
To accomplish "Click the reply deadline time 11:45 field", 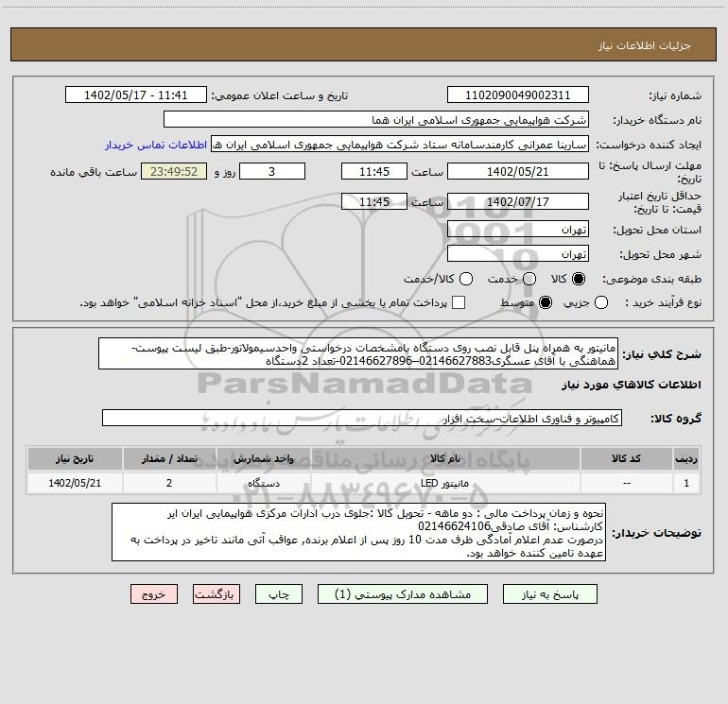I will coord(374,171).
